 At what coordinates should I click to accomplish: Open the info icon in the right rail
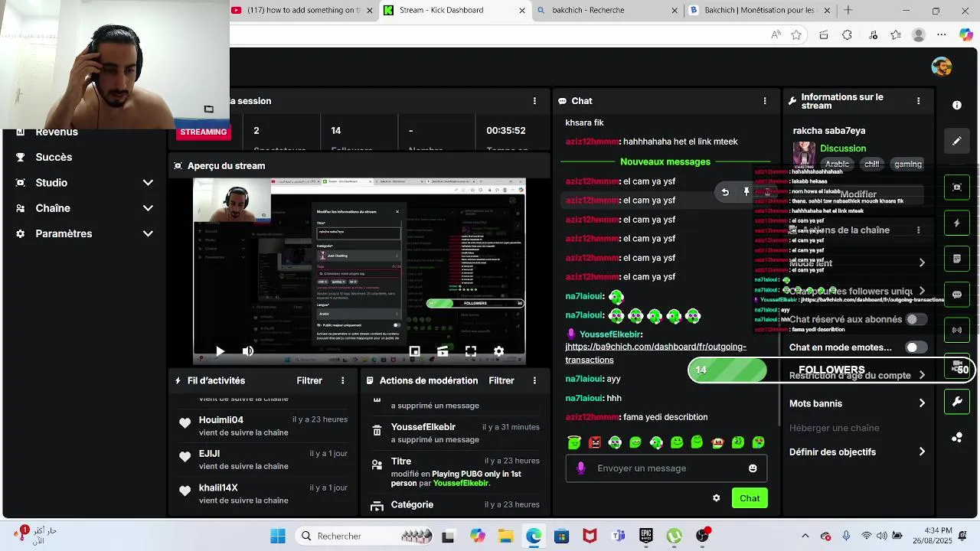tap(957, 105)
